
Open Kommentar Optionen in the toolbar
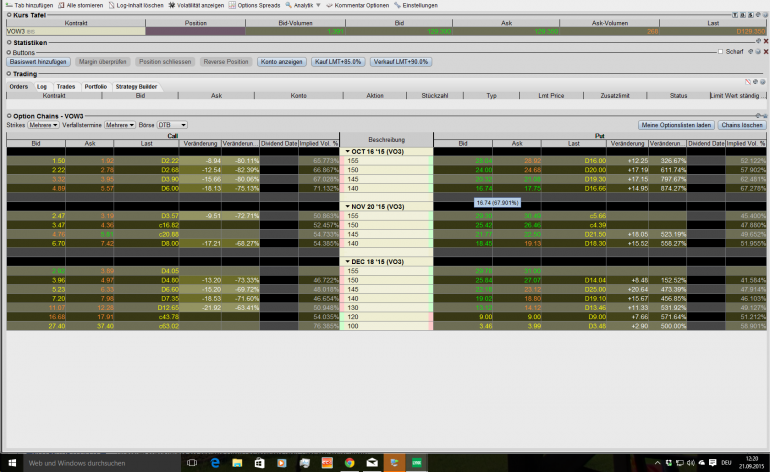click(x=357, y=5)
